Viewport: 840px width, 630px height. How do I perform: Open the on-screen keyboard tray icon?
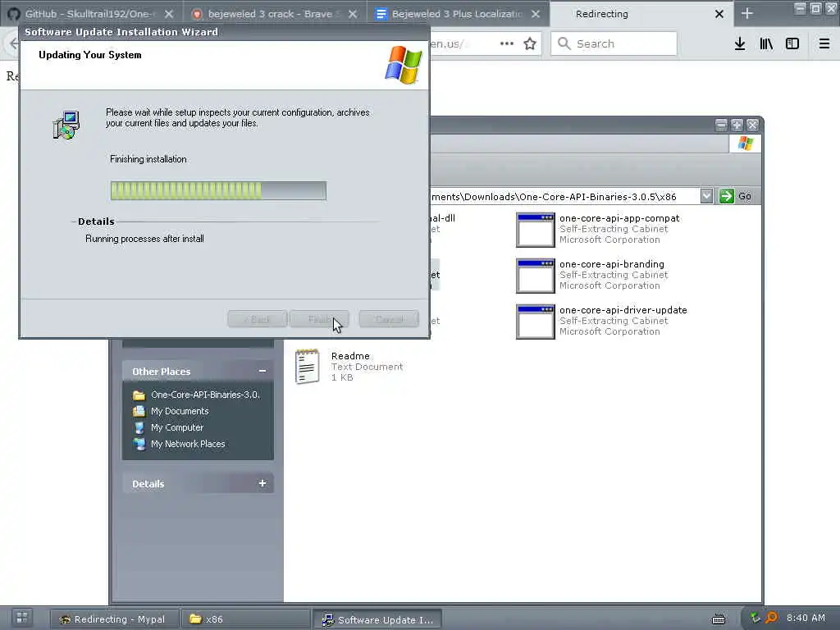[719, 619]
